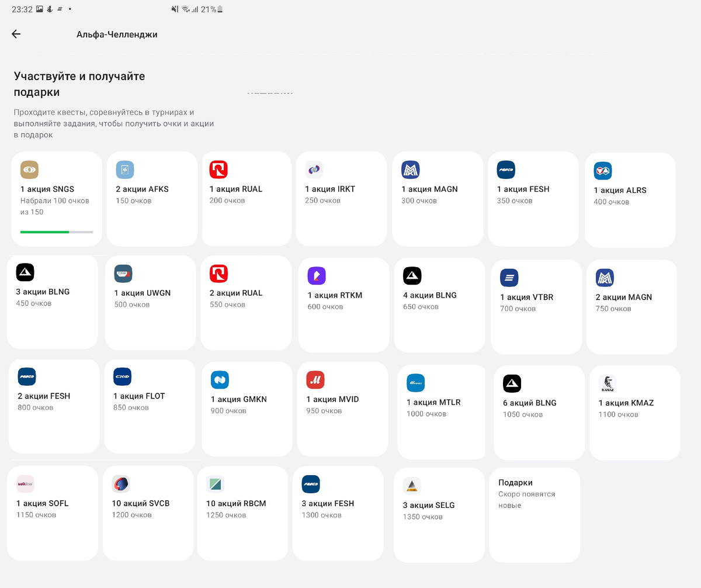
Task: Tap the AFKS share logo icon
Action: click(x=125, y=170)
